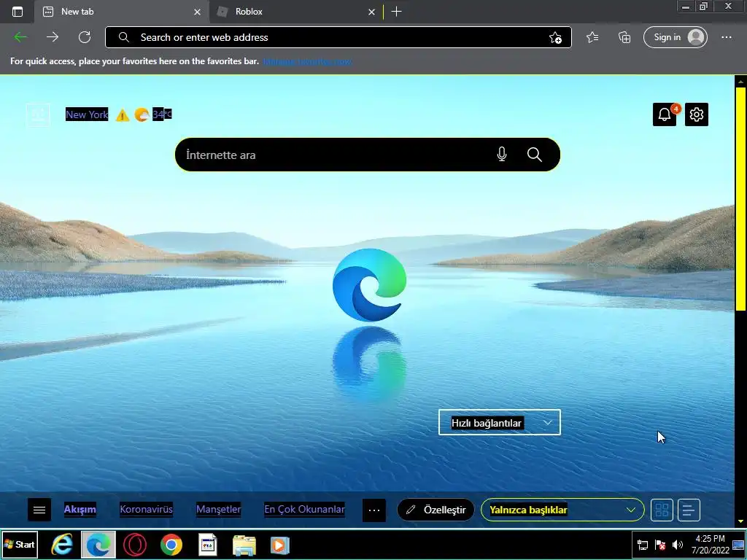Click the forward navigation arrow

pyautogui.click(x=53, y=37)
